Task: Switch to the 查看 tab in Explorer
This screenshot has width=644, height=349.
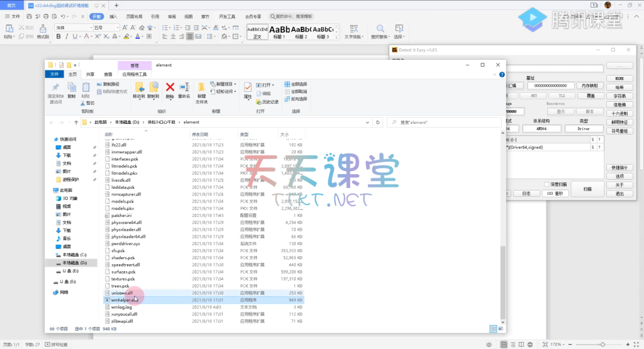Action: [108, 74]
